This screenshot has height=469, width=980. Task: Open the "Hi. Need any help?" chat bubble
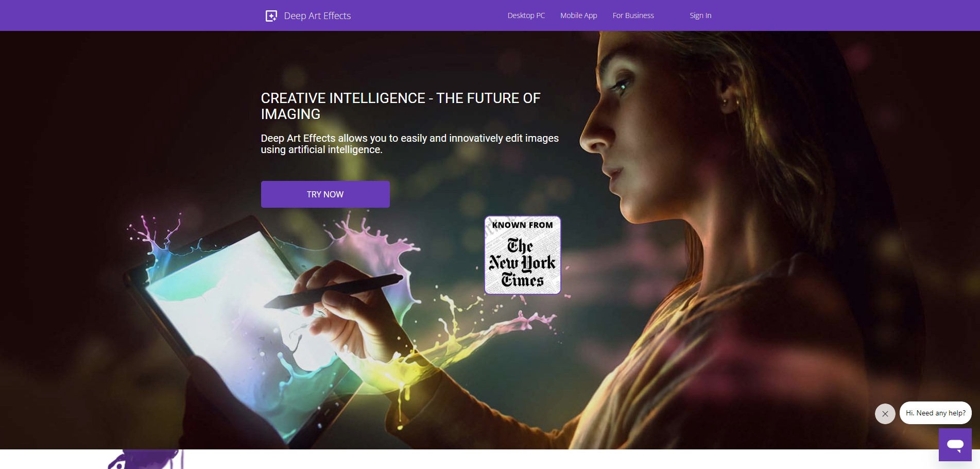click(x=935, y=413)
